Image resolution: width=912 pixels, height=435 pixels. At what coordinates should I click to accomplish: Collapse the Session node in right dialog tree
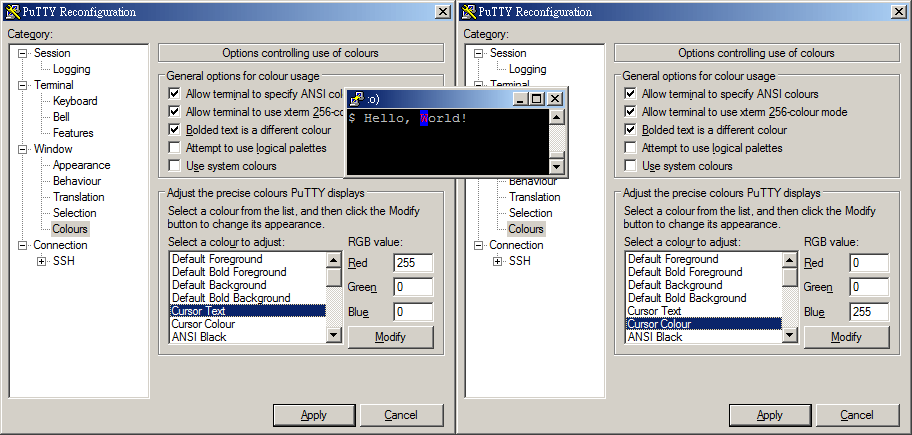(479, 54)
